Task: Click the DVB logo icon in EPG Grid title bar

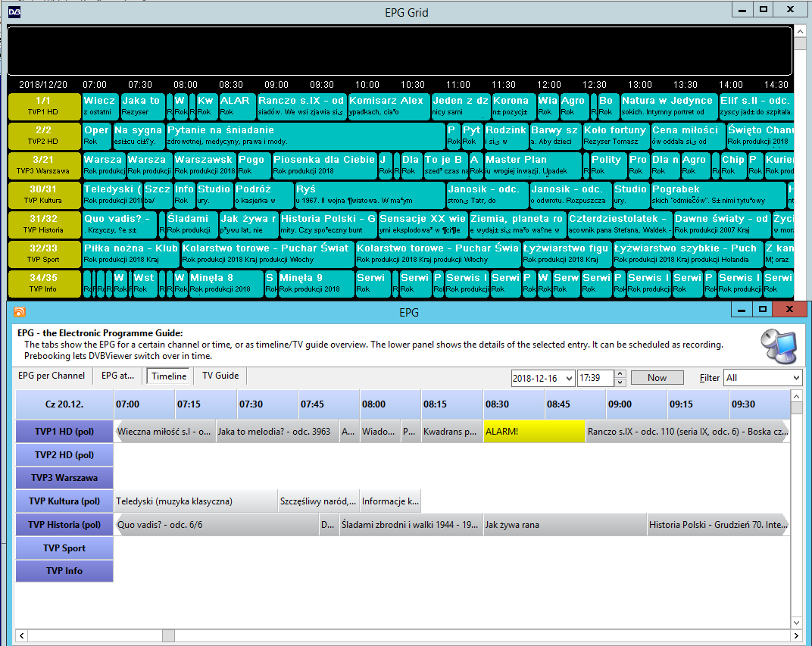Action: 14,11
